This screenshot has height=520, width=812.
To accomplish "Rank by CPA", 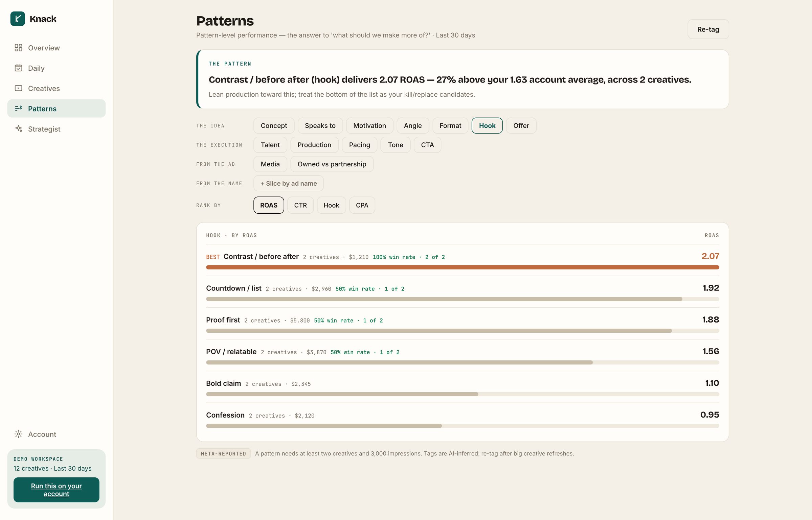I will click(362, 205).
